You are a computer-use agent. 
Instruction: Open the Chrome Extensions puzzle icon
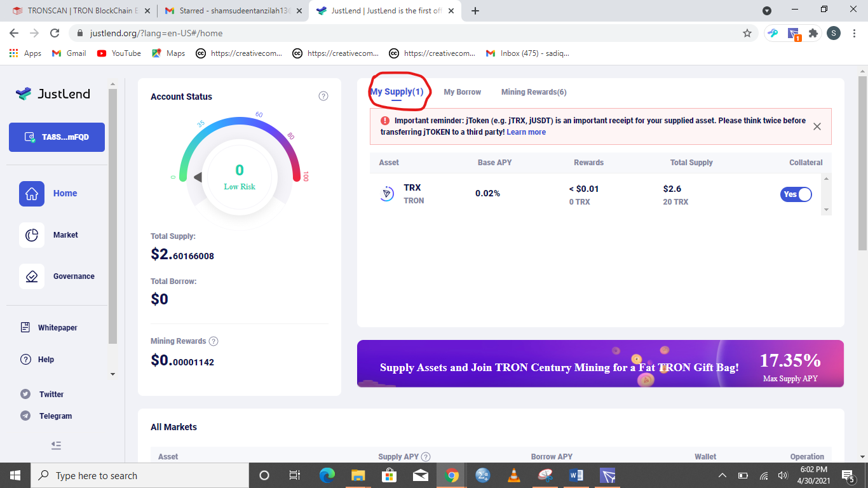click(813, 33)
